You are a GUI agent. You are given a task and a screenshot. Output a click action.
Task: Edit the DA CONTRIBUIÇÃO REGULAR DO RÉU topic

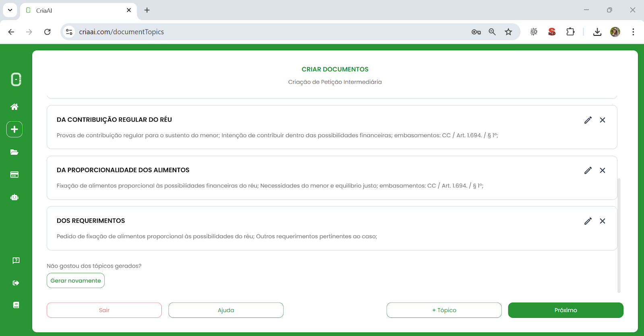588,120
